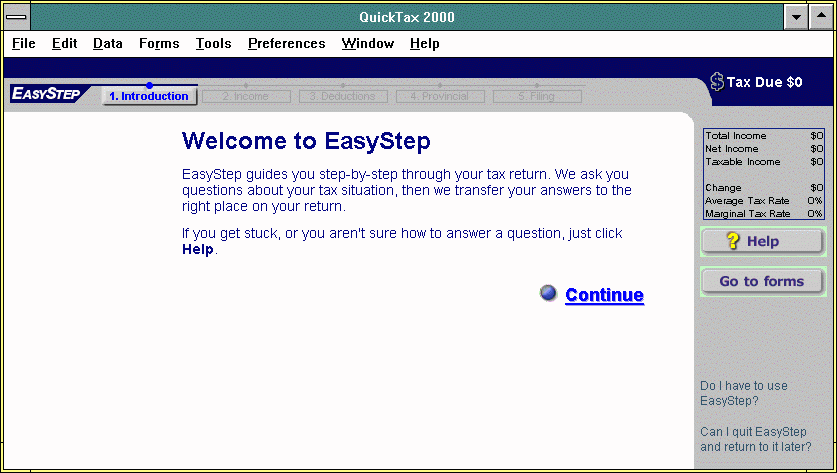This screenshot has width=837, height=473.
Task: Click the Welcome to EasyStep heading
Action: pos(306,141)
